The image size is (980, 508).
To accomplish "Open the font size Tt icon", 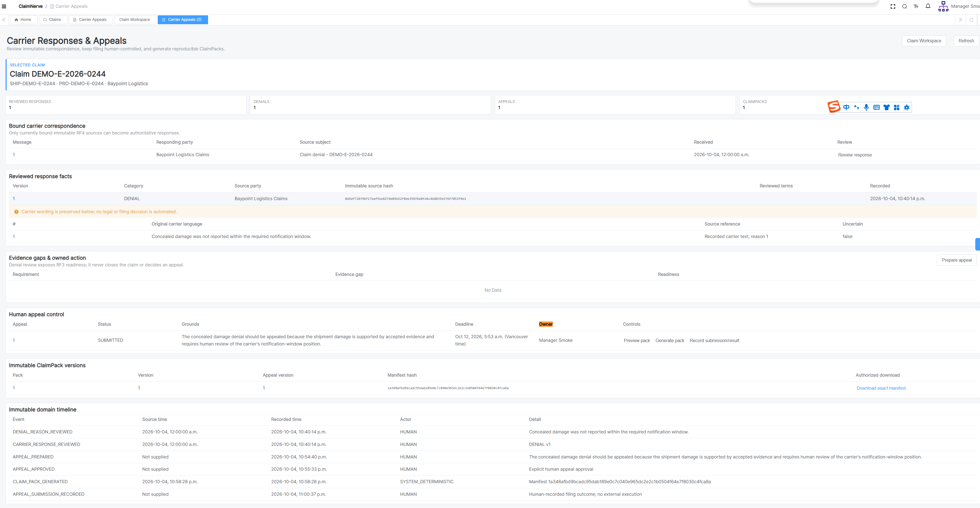I will point(916,6).
